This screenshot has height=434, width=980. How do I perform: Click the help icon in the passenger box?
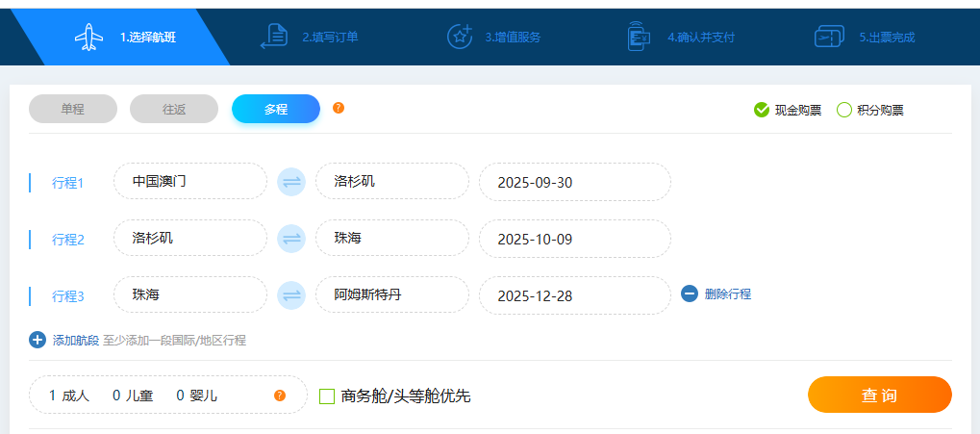tap(280, 396)
